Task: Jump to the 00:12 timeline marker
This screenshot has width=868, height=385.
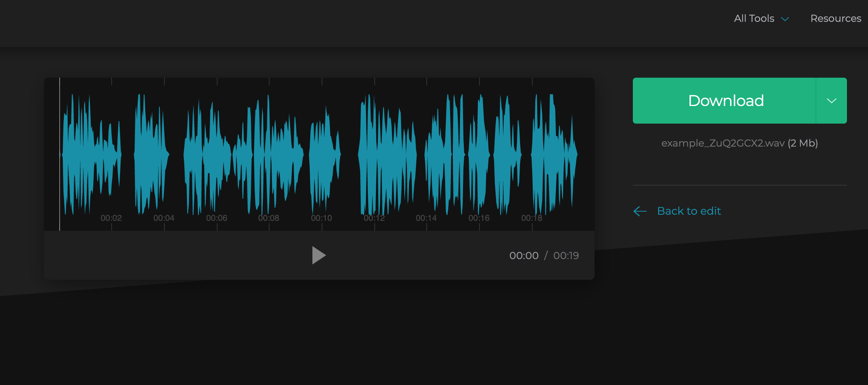Action: [x=374, y=218]
